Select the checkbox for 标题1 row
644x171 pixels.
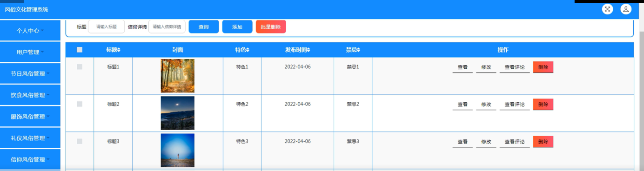pos(80,67)
